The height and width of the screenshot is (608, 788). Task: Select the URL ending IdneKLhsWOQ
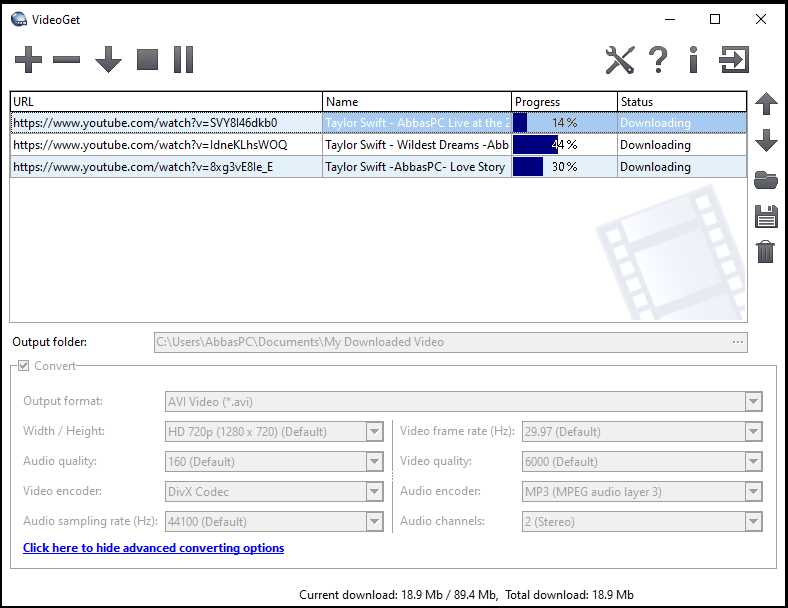(166, 145)
